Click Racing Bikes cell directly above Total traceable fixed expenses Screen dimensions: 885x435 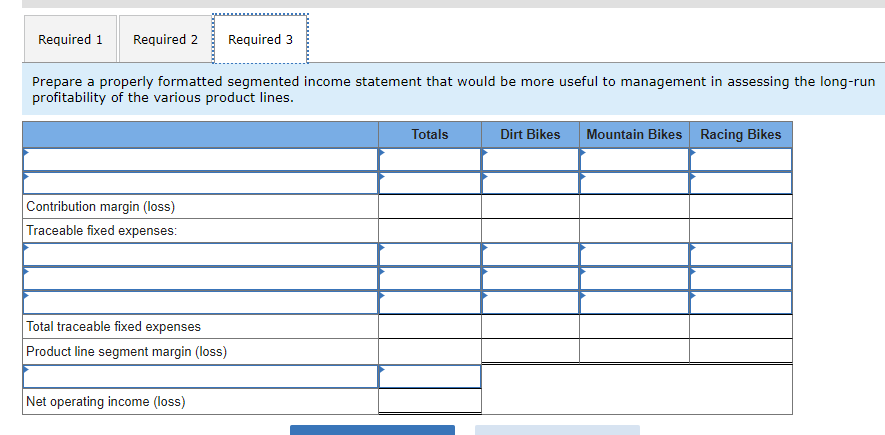[x=741, y=302]
